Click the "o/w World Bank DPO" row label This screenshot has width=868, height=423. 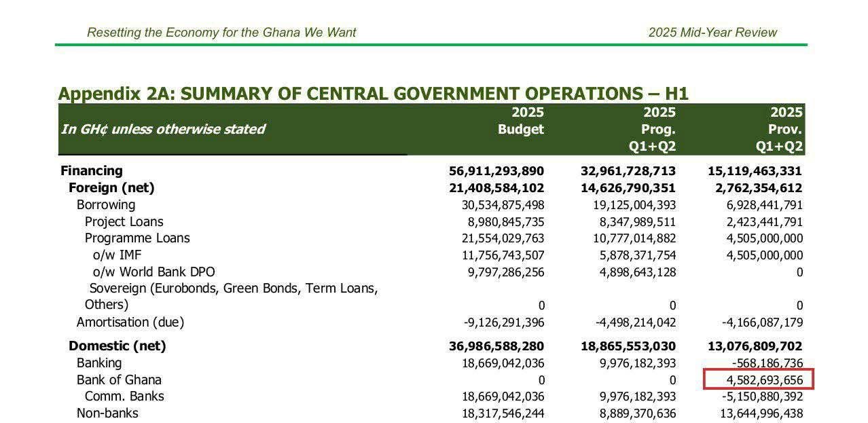(153, 272)
